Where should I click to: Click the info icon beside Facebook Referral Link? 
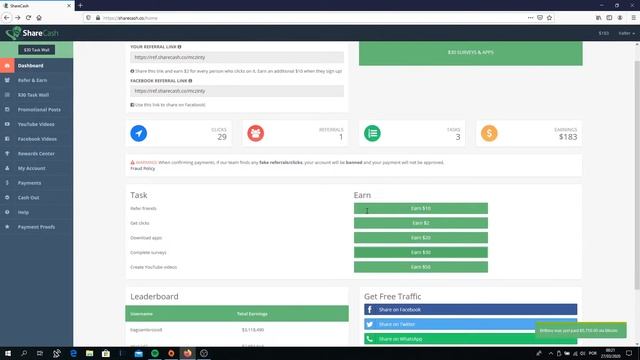[x=190, y=81]
